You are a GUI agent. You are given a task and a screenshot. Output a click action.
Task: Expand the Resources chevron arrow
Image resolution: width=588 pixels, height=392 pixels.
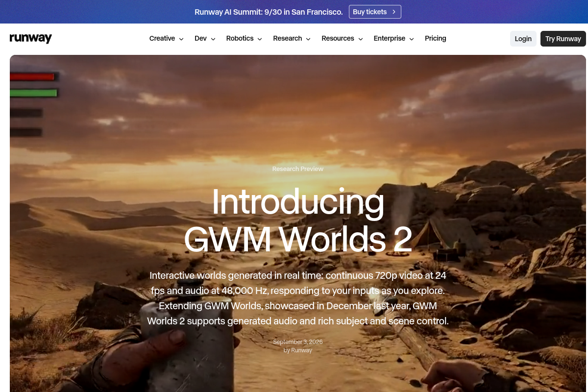pos(361,39)
